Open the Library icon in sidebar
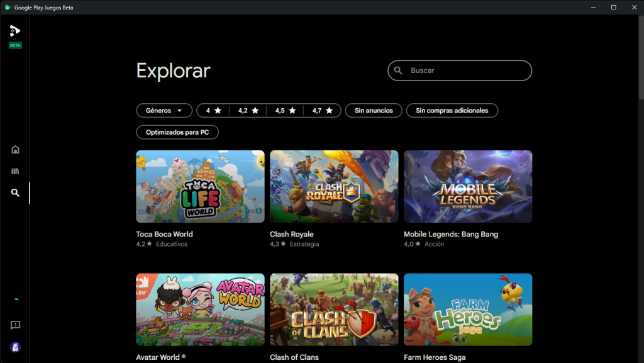This screenshot has height=363, width=644. [15, 171]
